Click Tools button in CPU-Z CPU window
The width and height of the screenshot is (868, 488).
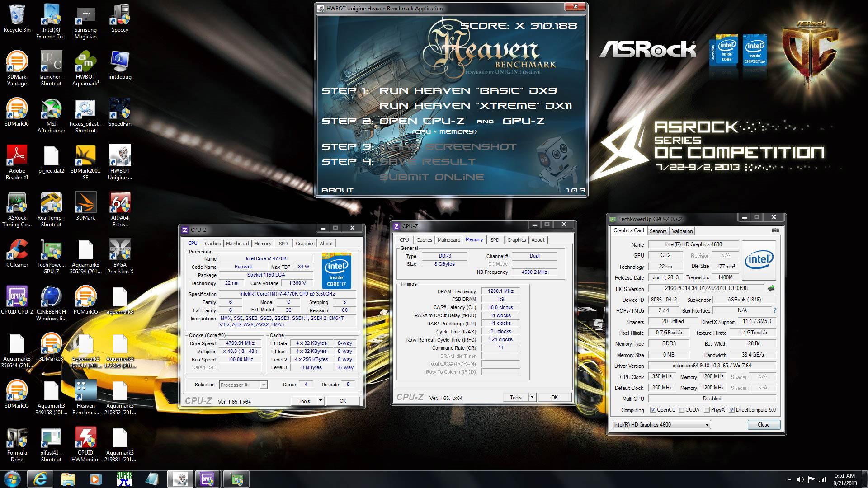point(304,401)
